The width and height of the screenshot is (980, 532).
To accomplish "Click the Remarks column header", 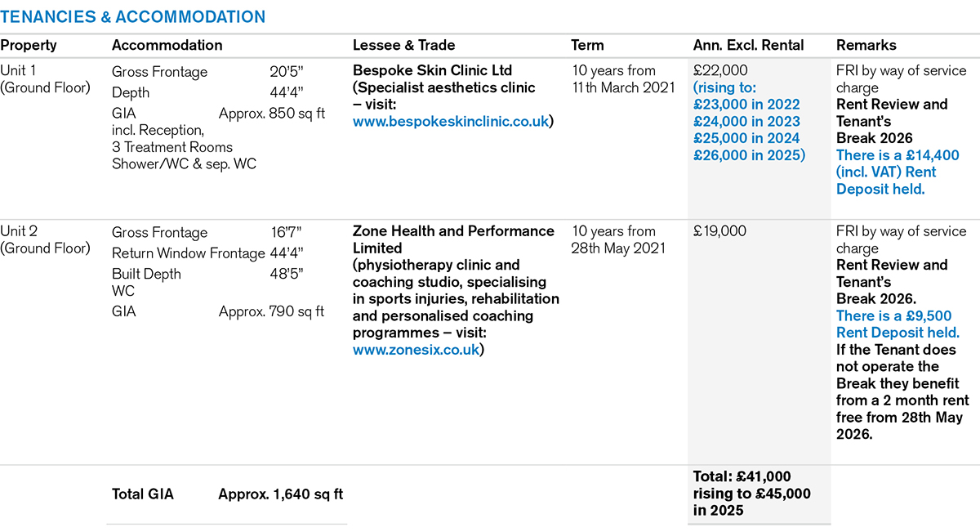I will pyautogui.click(x=866, y=46).
